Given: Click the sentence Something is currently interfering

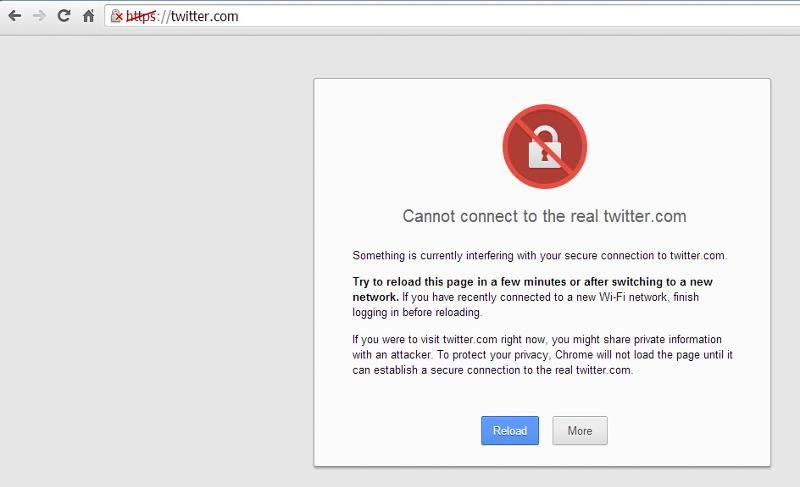Looking at the screenshot, I should click(x=540, y=255).
